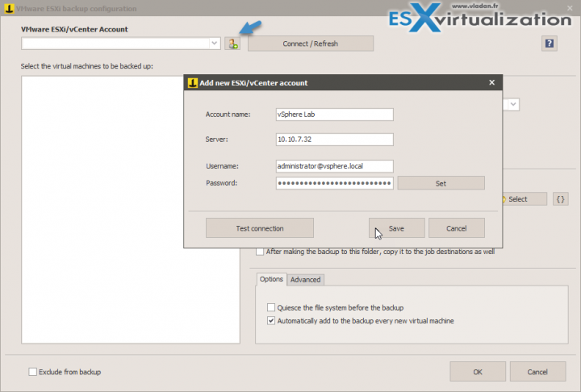The image size is (581, 392).
Task: Click the add account user icon
Action: [x=232, y=44]
